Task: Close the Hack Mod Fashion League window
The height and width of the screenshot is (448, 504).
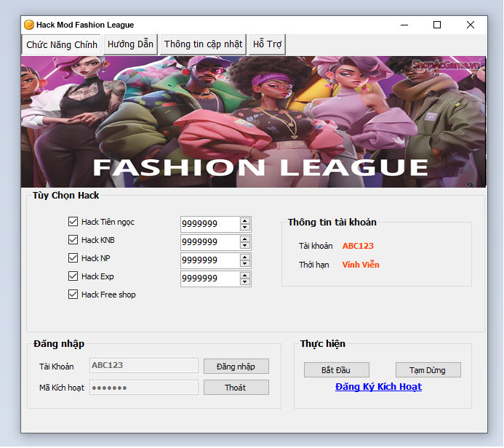Action: tap(471, 25)
